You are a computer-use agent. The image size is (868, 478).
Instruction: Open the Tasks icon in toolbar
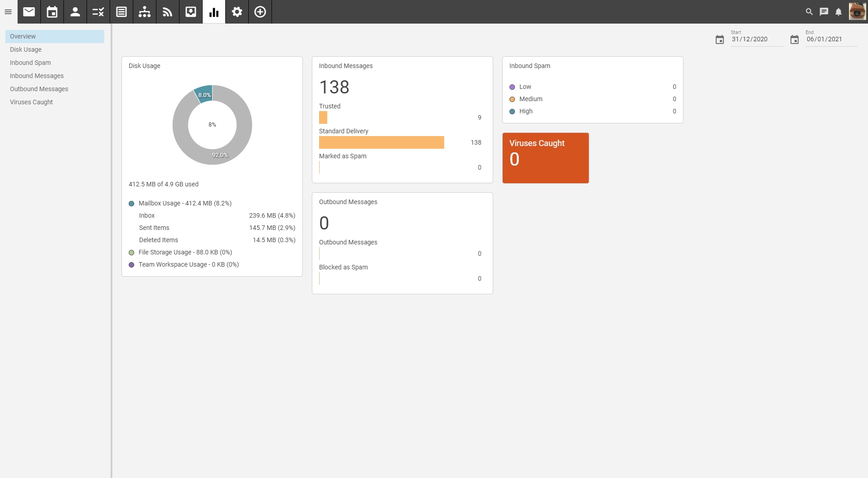(x=98, y=12)
